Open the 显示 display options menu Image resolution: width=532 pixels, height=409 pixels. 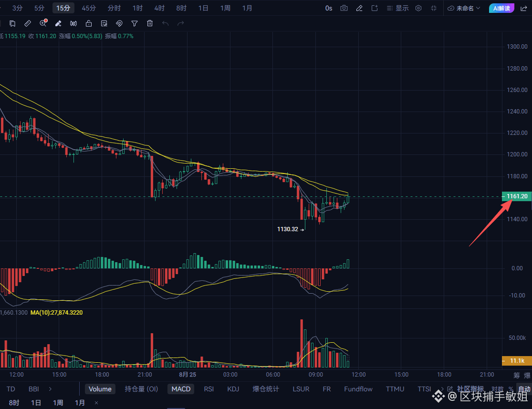pos(398,8)
